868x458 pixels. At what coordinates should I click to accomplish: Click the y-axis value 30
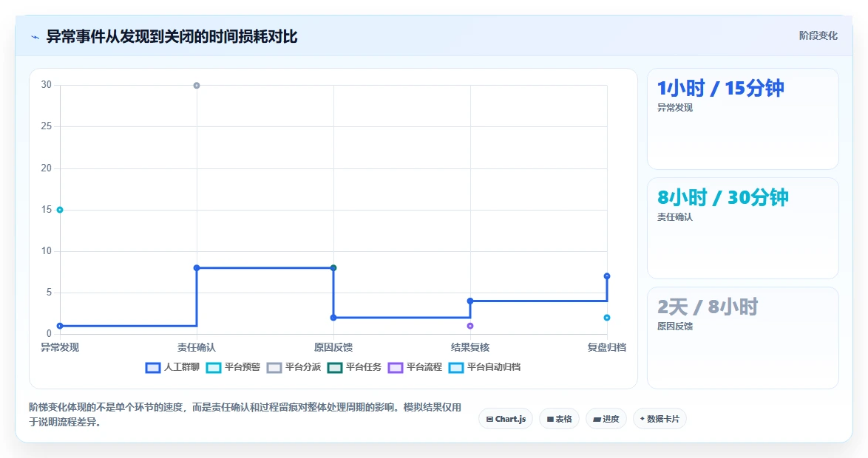click(x=47, y=85)
